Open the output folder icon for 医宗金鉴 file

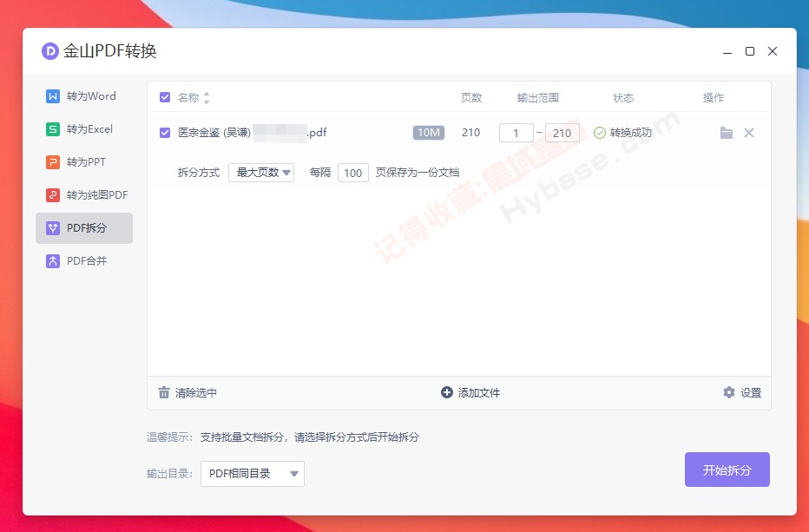point(727,133)
